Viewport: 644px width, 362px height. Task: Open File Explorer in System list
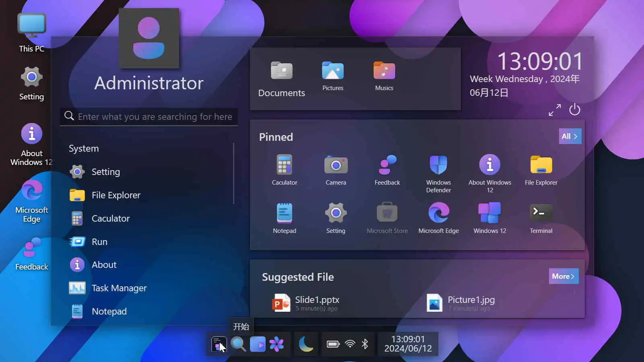[105, 195]
